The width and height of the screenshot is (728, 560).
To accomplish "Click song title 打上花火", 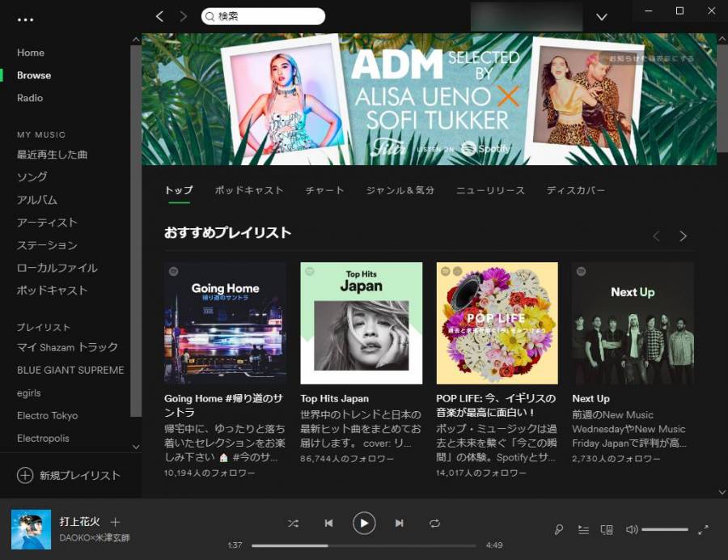I will [x=79, y=521].
